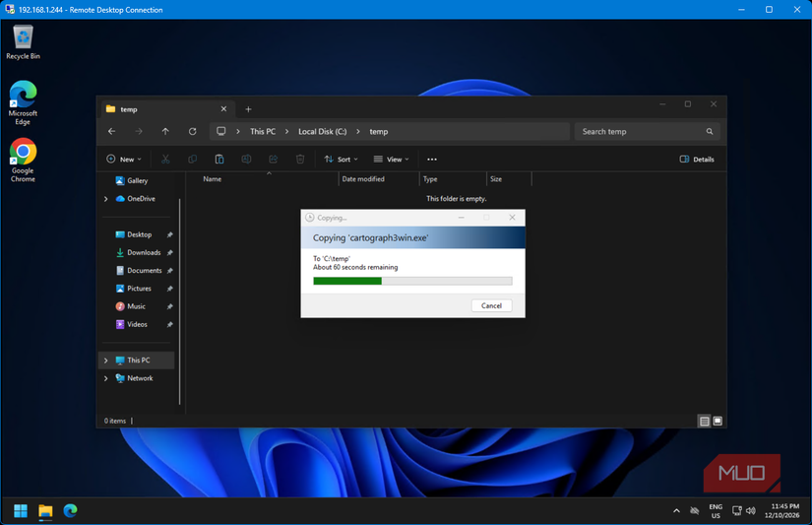The image size is (812, 525).
Task: Open the Microsoft Edge desktop shortcut
Action: click(23, 102)
